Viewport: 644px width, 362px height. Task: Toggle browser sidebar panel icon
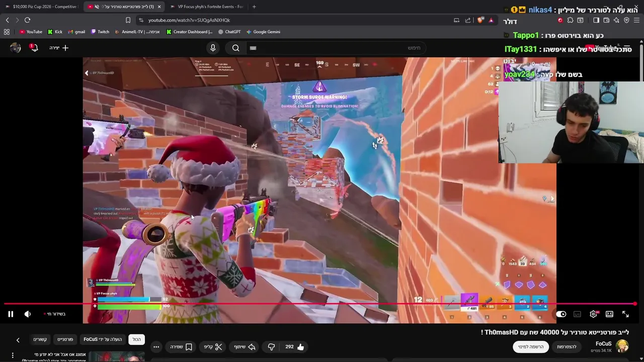coord(596,20)
